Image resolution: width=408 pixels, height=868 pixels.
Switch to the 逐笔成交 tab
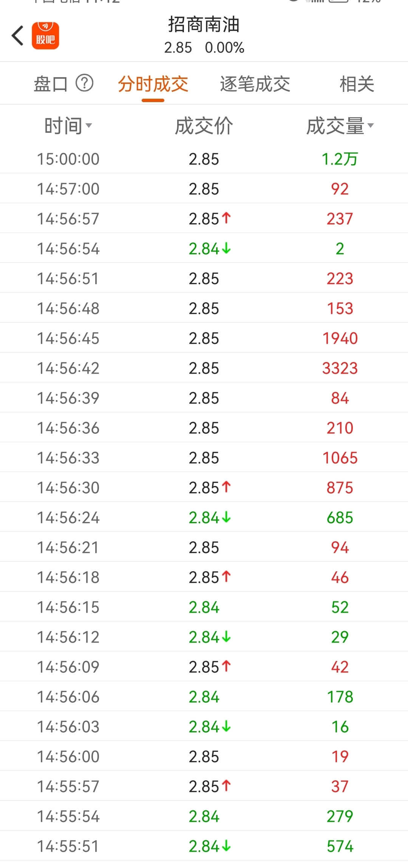click(x=255, y=84)
